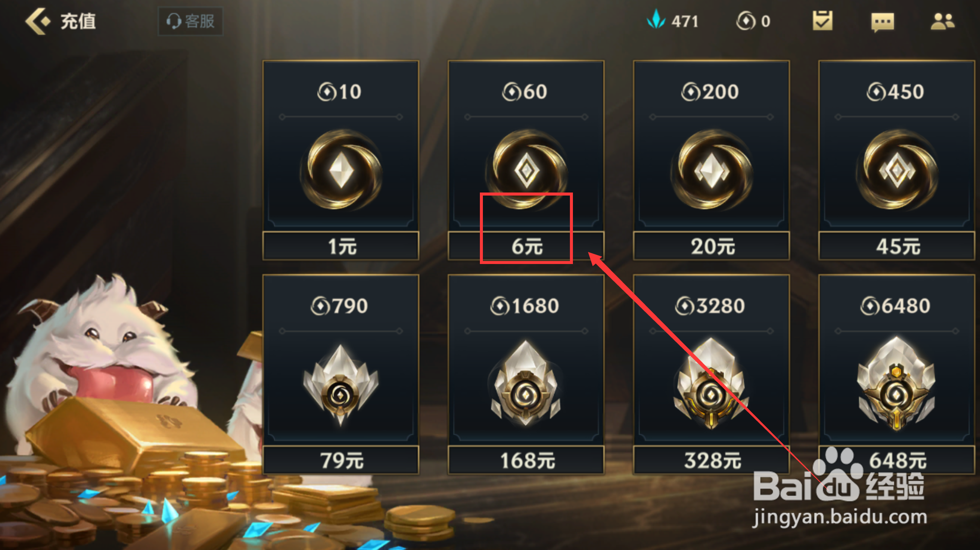
Task: Buy the 6元 recharge option
Action: 526,246
